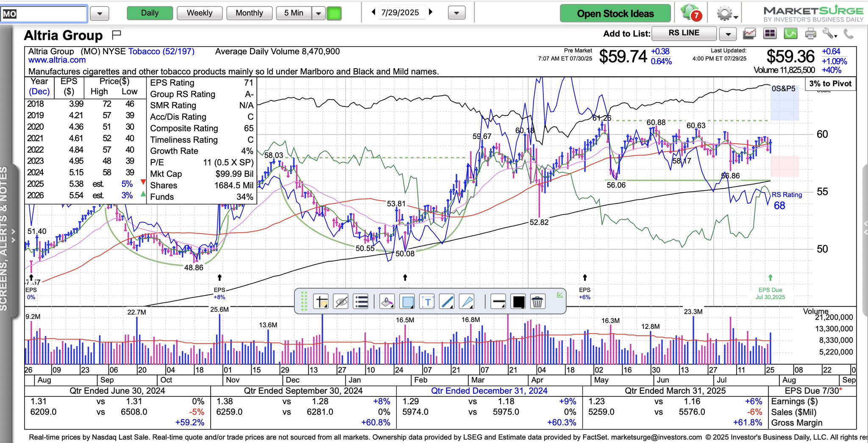The height and width of the screenshot is (443, 868).
Task: Click the 2025 estimate 5% value
Action: pyautogui.click(x=127, y=184)
